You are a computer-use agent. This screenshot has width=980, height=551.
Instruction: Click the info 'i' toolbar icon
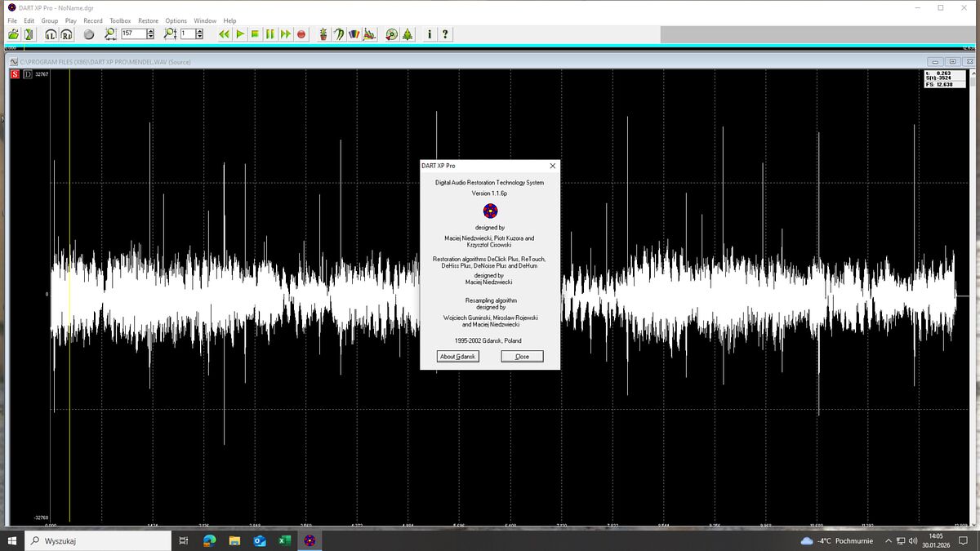click(430, 34)
